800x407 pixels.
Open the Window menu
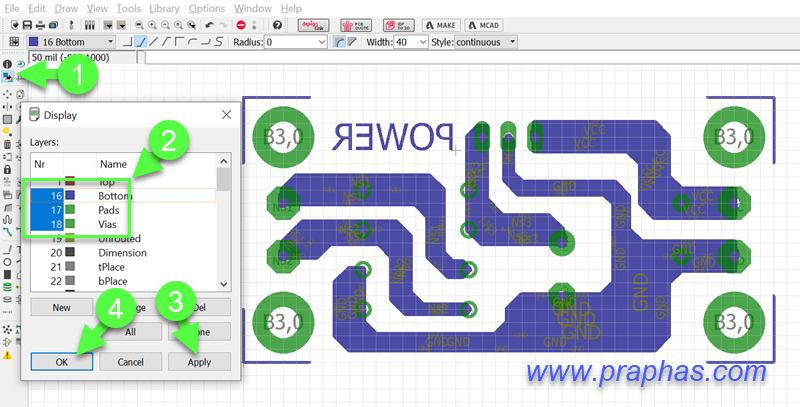[x=253, y=9]
